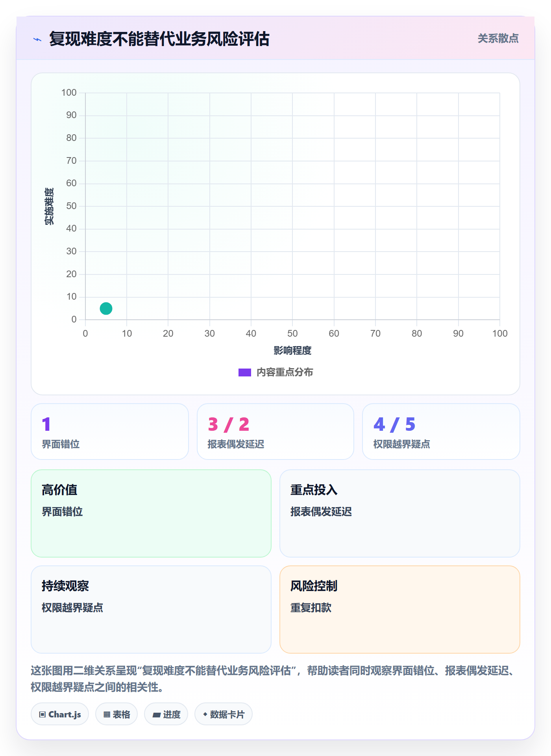Select the teal data point on the scatter chart
Screen dimensions: 551x756
(106, 308)
